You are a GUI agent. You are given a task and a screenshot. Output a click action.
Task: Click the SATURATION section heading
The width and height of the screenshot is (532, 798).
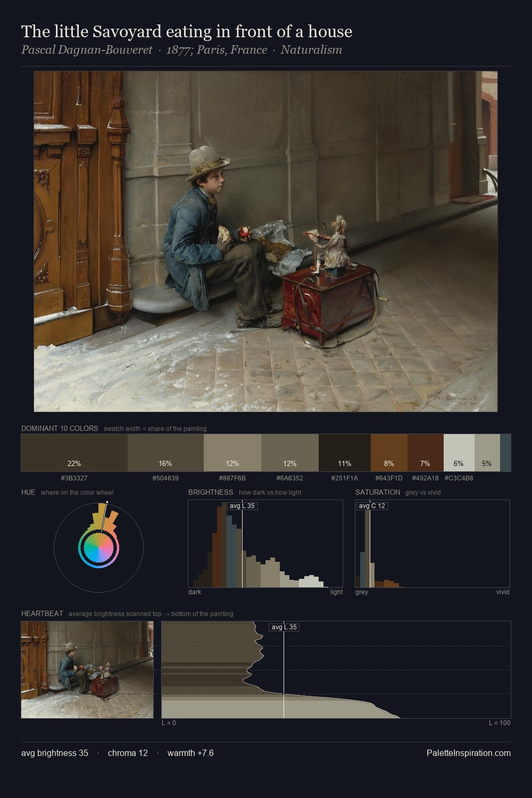coord(378,492)
